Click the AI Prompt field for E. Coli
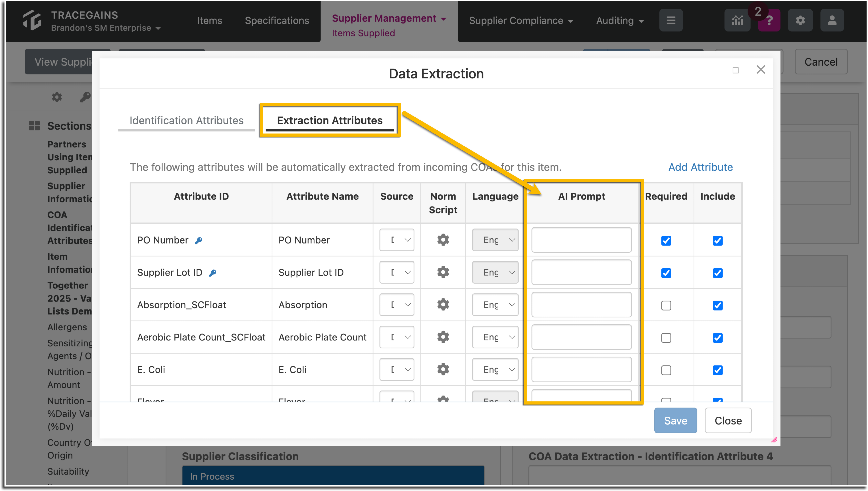This screenshot has width=868, height=491. (581, 370)
